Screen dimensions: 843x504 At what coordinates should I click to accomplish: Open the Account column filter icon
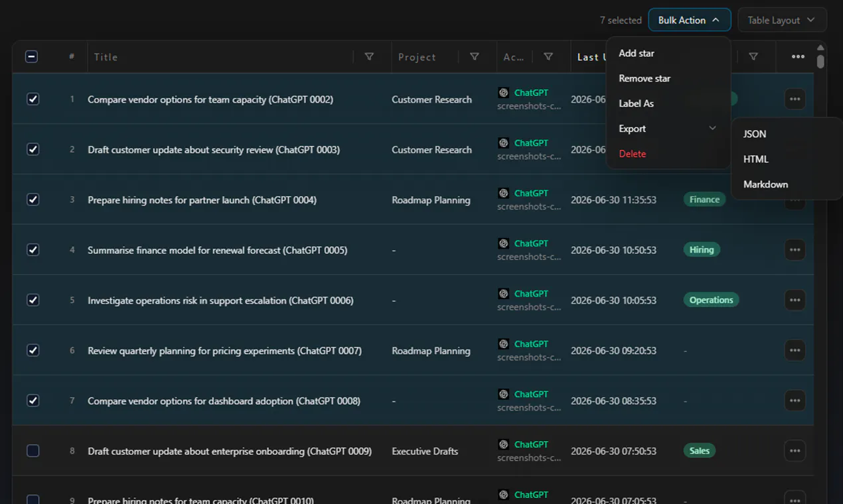tap(548, 57)
